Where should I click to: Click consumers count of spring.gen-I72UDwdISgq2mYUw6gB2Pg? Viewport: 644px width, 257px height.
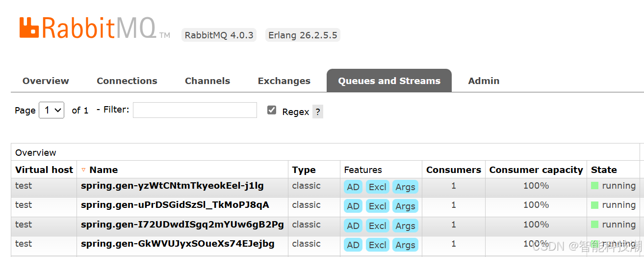[x=454, y=225]
